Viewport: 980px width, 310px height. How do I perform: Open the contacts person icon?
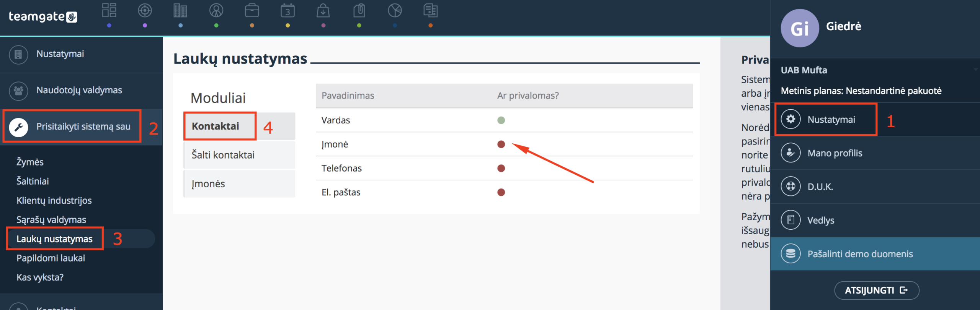tap(216, 10)
